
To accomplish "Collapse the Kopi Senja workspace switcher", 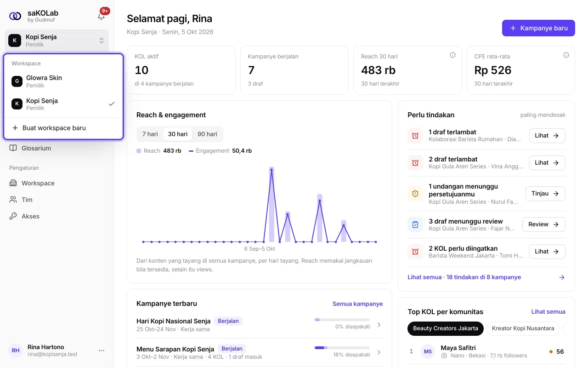I will coord(57,40).
